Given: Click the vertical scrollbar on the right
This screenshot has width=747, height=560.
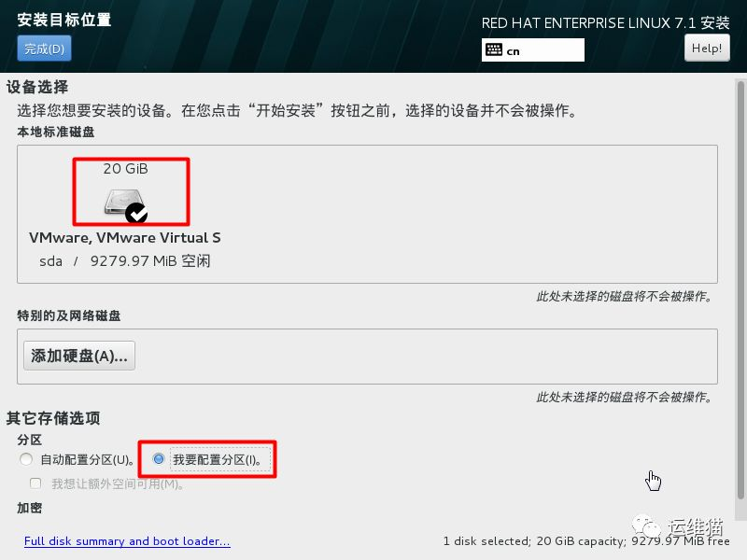Looking at the screenshot, I should [x=740, y=290].
